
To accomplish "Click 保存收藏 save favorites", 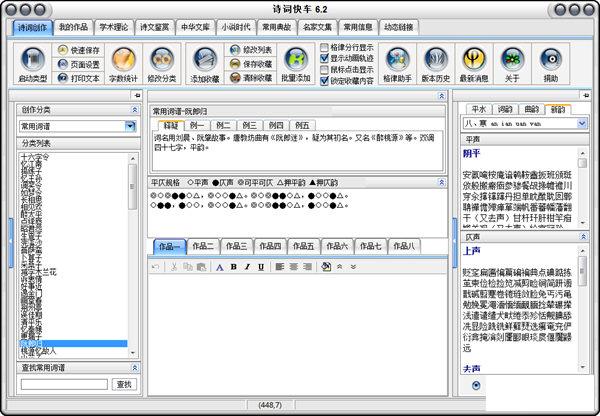I will tap(251, 64).
